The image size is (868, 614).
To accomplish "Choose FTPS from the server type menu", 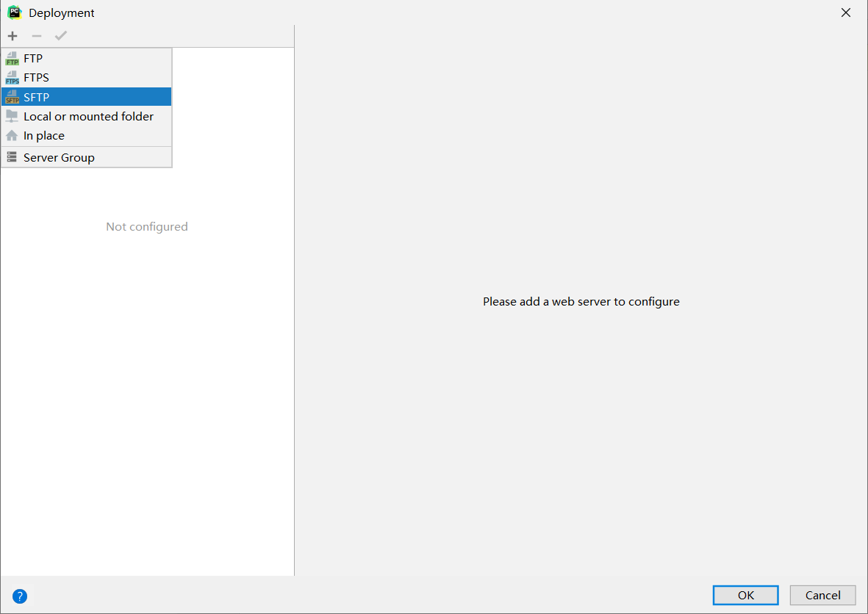I will [86, 77].
